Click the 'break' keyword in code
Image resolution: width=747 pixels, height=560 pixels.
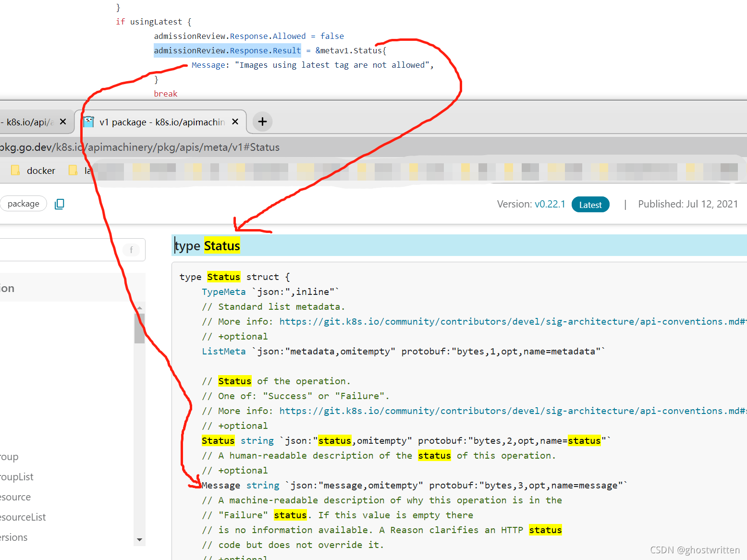(x=166, y=94)
